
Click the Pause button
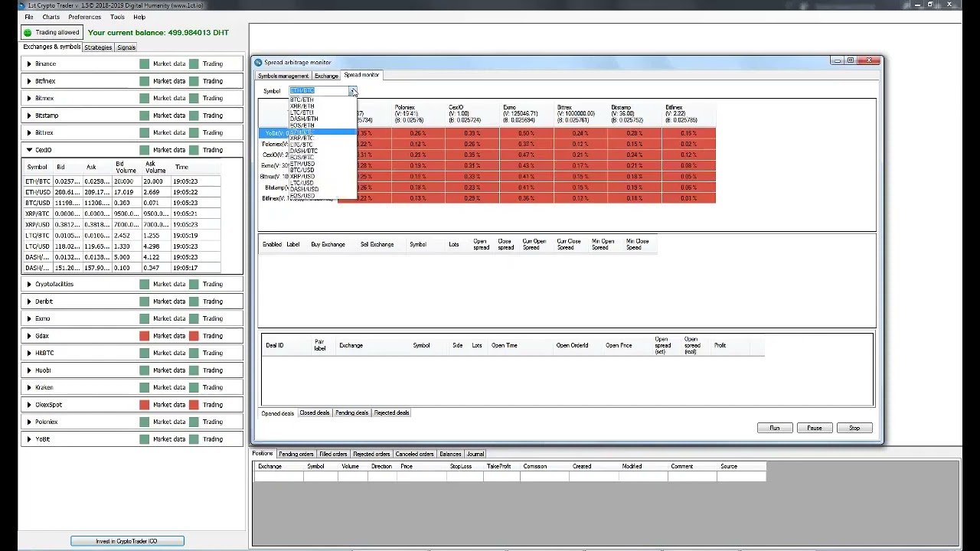pos(815,428)
